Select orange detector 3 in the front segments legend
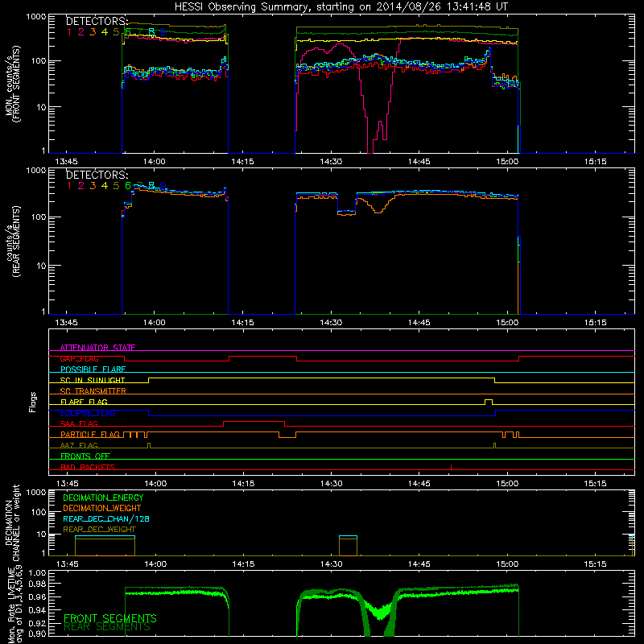 93,32
